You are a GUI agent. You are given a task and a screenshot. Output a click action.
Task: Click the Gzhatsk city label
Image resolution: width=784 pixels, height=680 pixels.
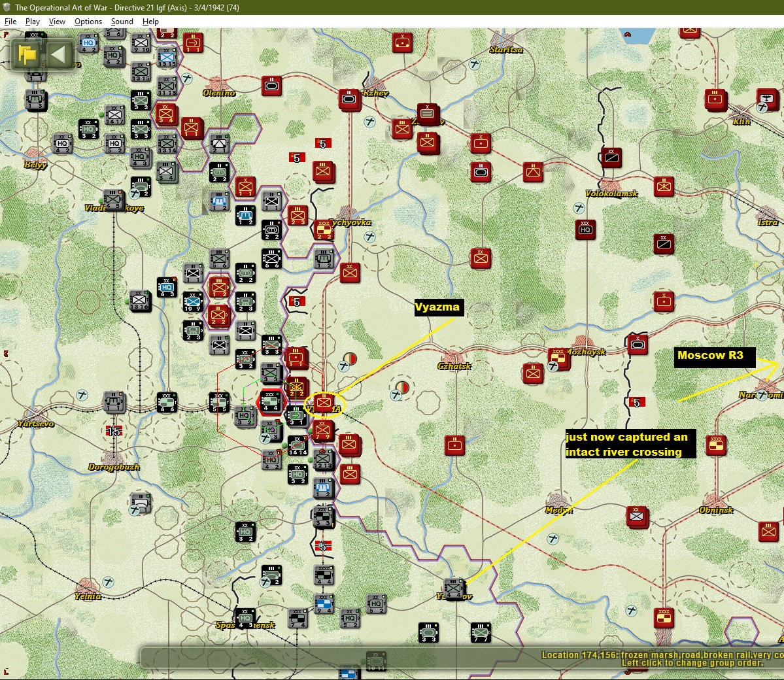pyautogui.click(x=454, y=366)
